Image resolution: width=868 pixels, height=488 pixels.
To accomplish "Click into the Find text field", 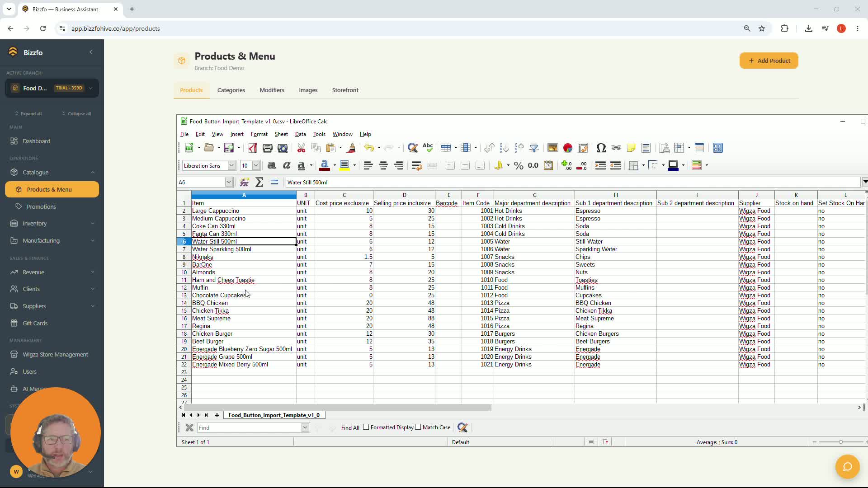I will pos(249,427).
